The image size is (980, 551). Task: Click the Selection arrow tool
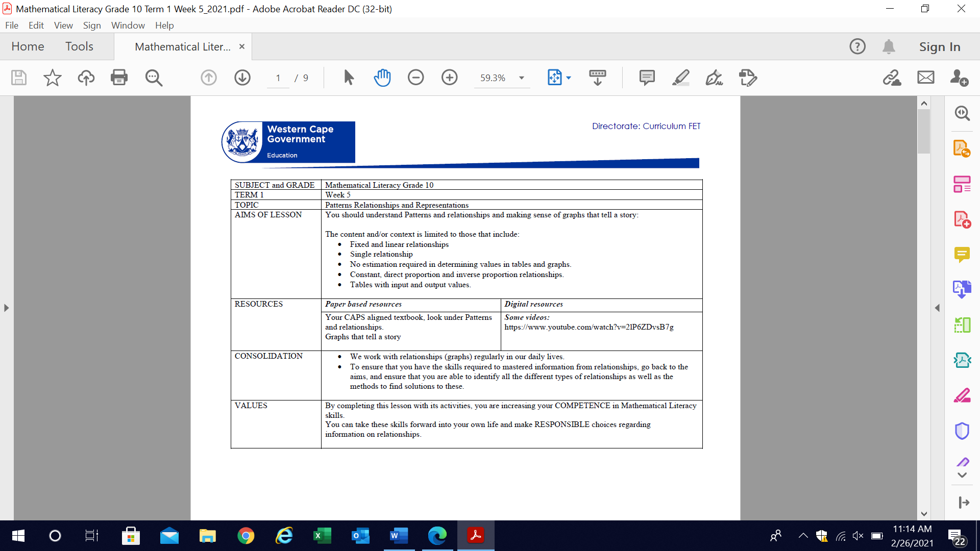tap(349, 78)
